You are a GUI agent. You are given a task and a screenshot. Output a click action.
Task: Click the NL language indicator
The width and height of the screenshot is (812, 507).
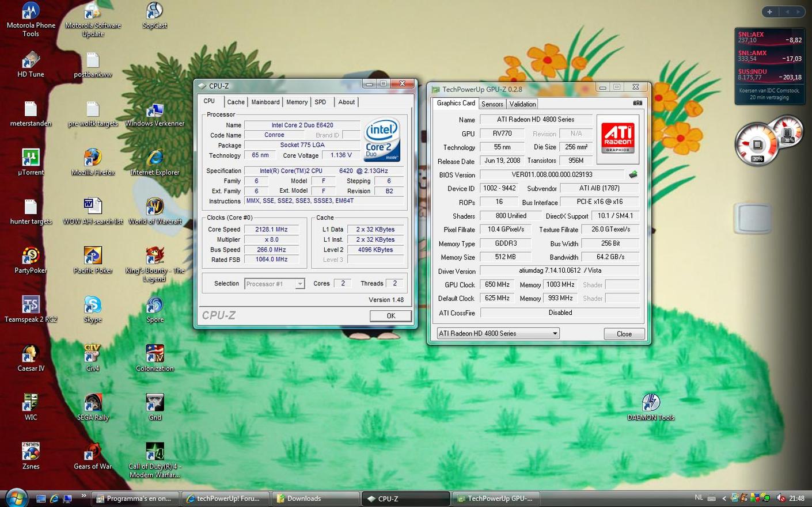tap(699, 498)
